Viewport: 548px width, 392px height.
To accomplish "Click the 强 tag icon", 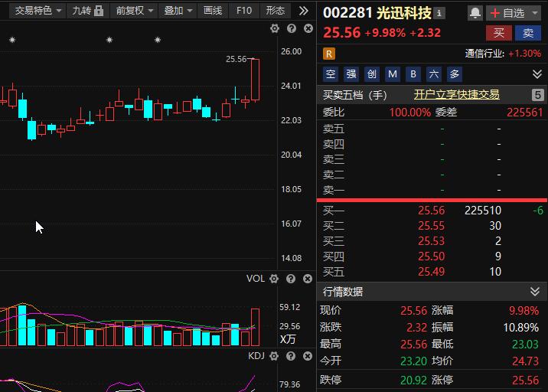I will [351, 73].
